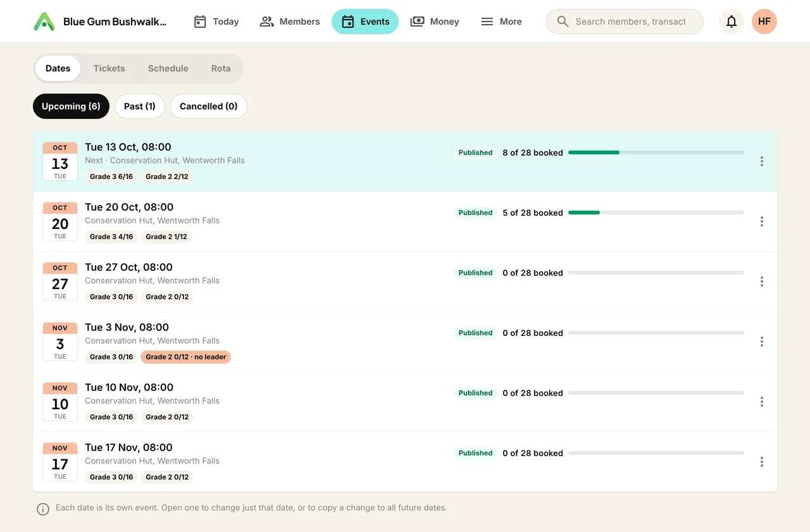Click the Blue Gum Bushwalkers club name

click(x=115, y=22)
